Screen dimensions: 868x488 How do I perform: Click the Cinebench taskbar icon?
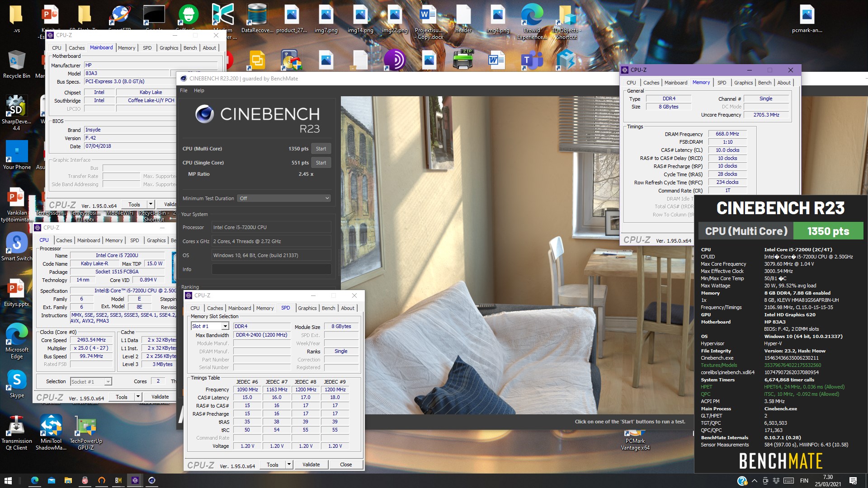[152, 480]
